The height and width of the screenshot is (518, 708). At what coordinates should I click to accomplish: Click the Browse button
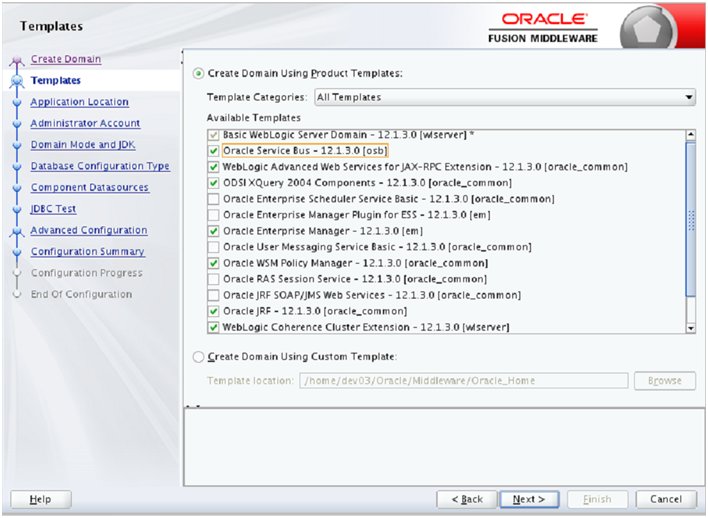click(x=665, y=381)
